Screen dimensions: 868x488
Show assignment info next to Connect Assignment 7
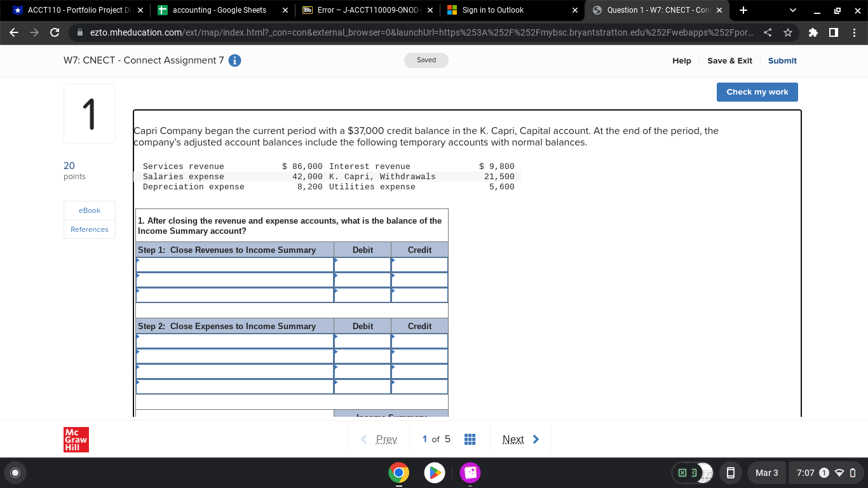pyautogui.click(x=234, y=60)
